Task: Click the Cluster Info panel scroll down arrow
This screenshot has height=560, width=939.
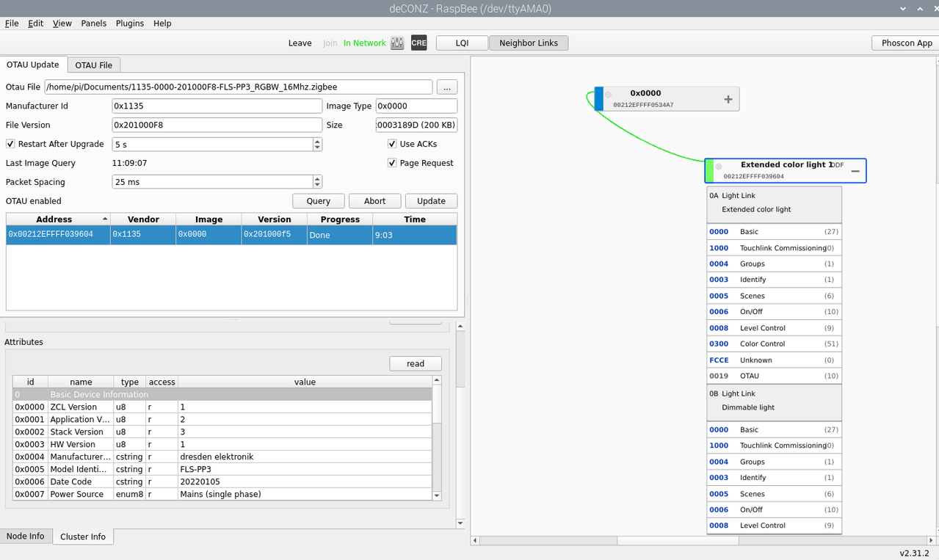Action: [x=460, y=523]
